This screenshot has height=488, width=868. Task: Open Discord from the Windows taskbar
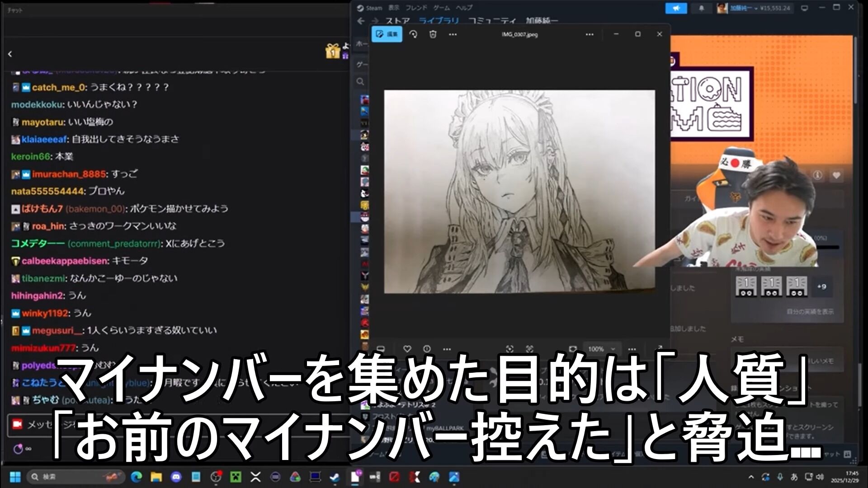(x=176, y=477)
